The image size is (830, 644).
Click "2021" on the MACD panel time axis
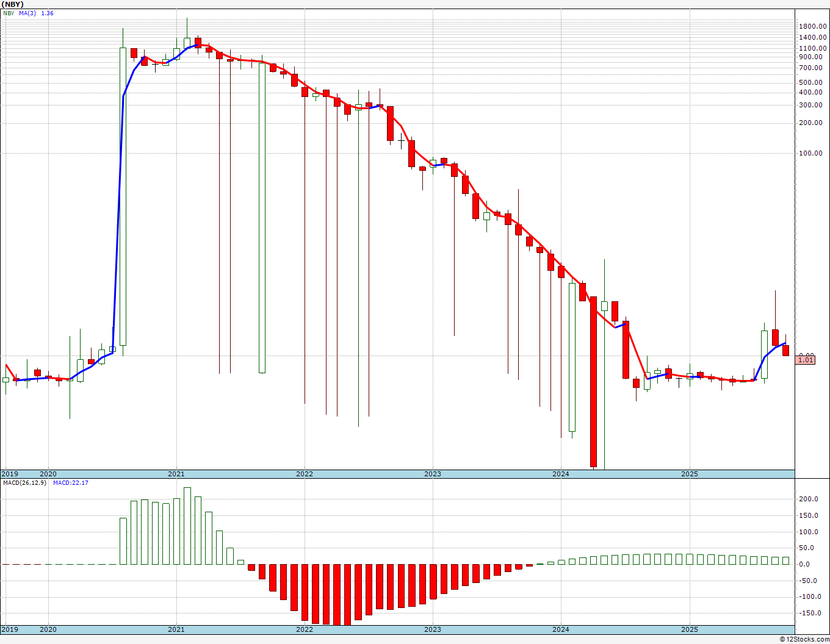(176, 629)
